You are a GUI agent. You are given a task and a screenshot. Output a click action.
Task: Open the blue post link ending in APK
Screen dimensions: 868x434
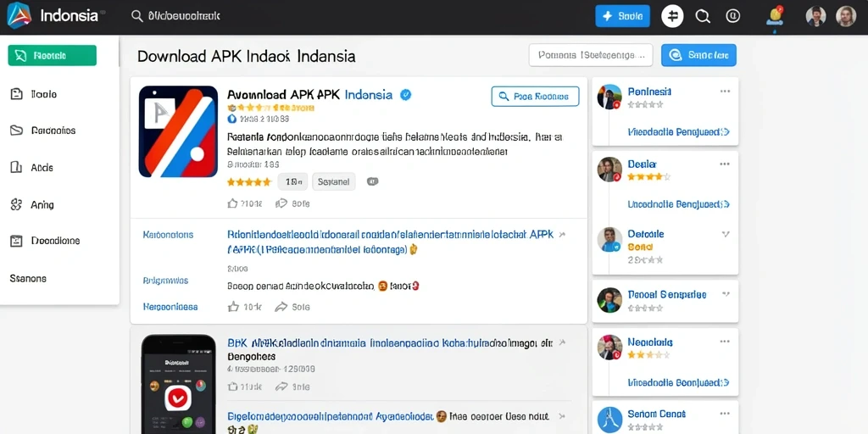coord(390,242)
